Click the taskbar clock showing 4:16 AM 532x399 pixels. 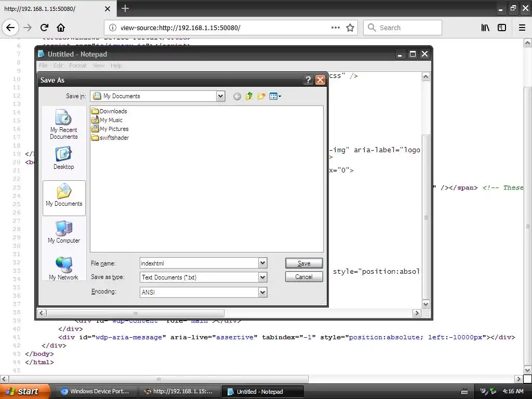[x=513, y=391]
